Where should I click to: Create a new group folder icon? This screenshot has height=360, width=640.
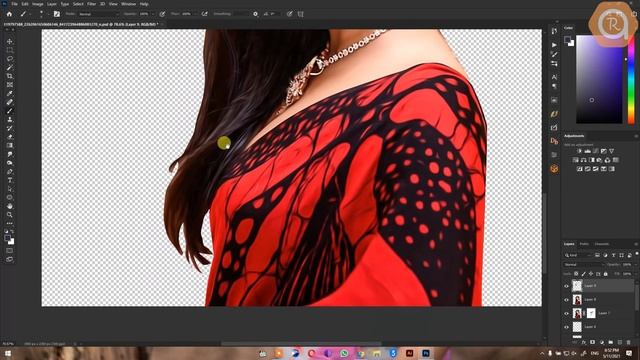point(611,342)
